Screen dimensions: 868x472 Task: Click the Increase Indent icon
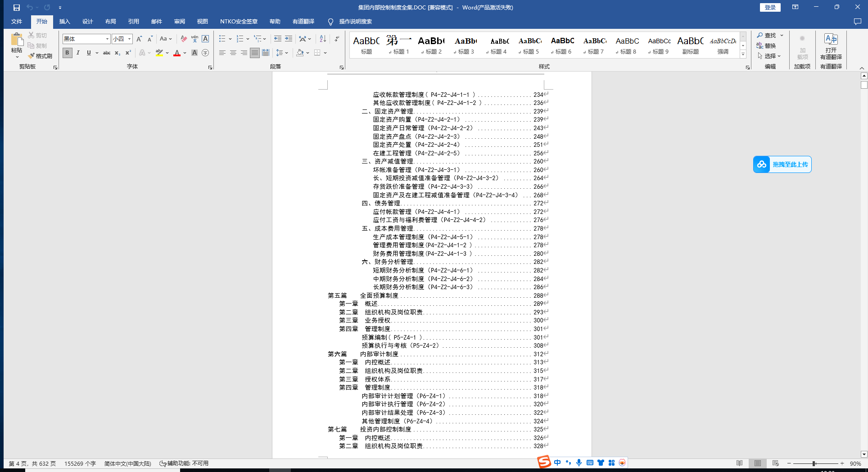289,39
